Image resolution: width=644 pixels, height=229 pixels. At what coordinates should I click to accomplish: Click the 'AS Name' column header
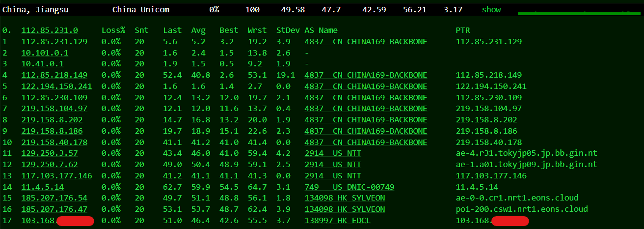(321, 30)
